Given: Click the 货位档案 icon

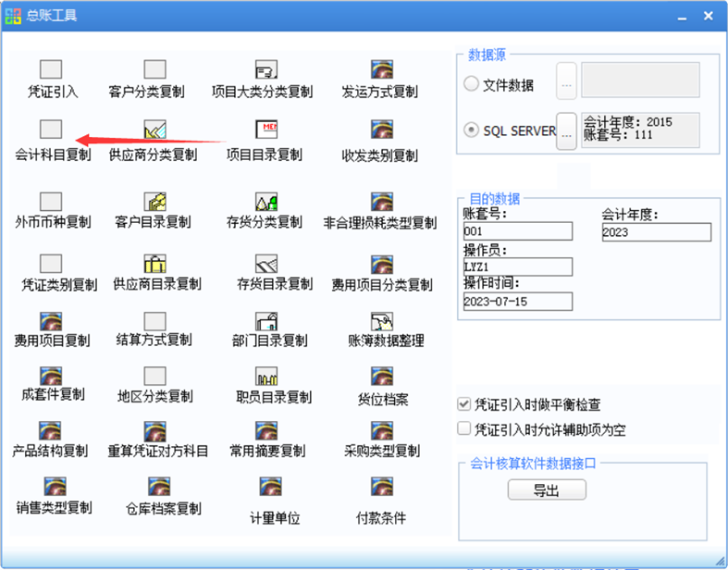Looking at the screenshot, I should click(382, 377).
